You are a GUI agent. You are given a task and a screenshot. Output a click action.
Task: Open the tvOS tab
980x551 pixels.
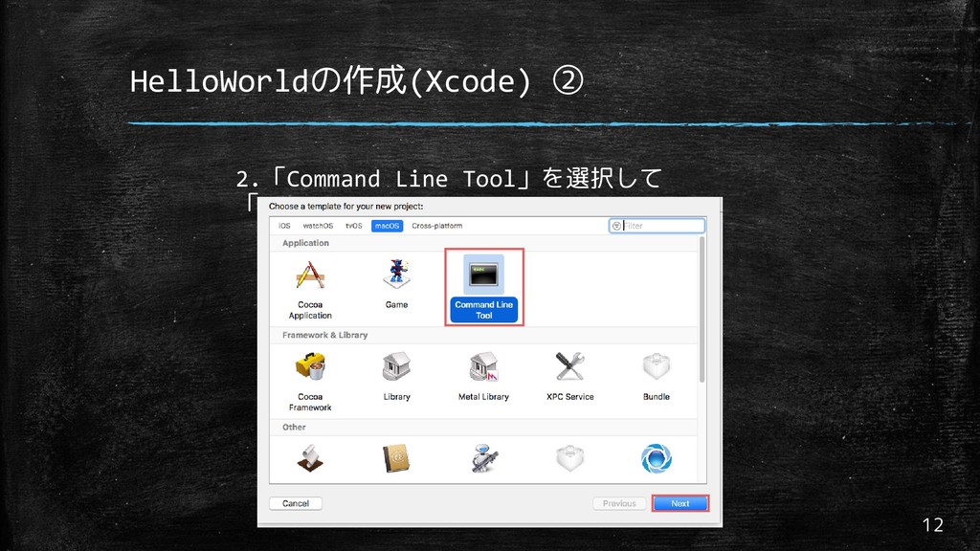(354, 226)
